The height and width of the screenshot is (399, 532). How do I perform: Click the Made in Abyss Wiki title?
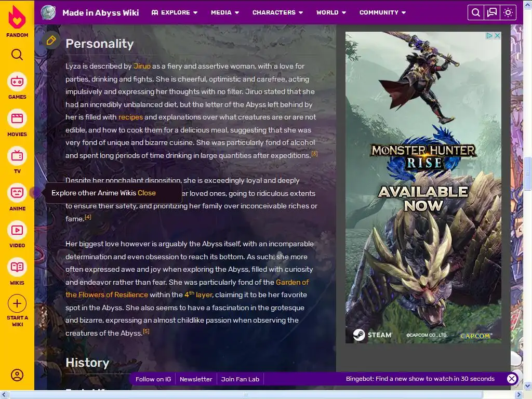tap(100, 12)
